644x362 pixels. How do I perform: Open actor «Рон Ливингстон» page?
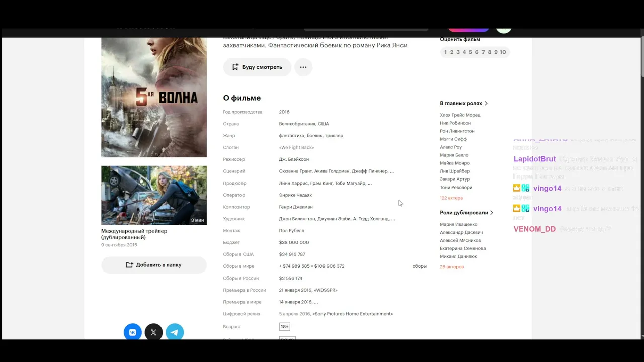pyautogui.click(x=457, y=131)
